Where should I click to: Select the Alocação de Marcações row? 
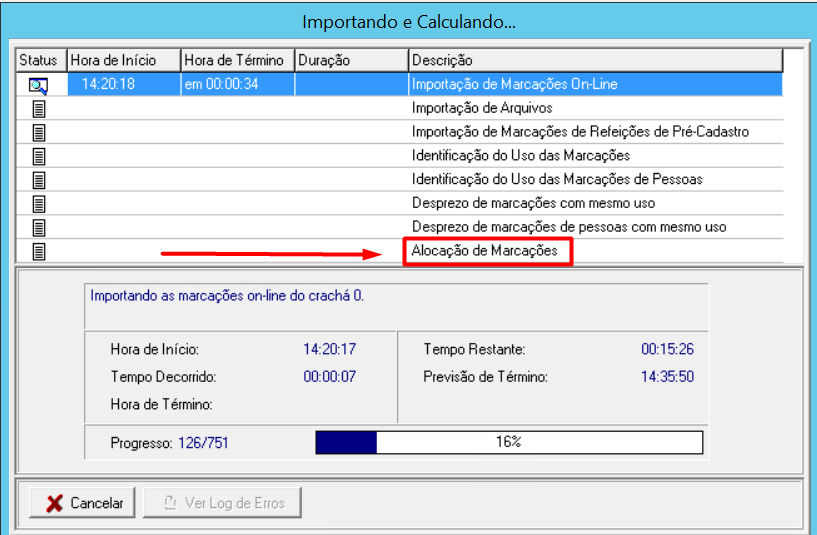point(485,252)
